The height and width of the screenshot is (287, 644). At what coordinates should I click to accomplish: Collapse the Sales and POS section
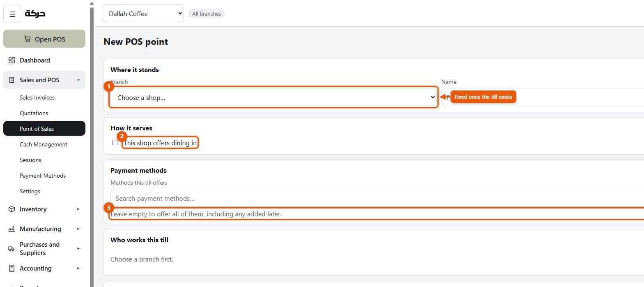pos(78,80)
